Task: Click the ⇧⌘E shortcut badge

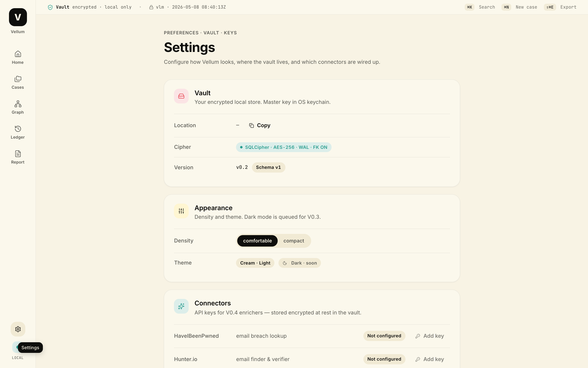Action: coord(550,7)
